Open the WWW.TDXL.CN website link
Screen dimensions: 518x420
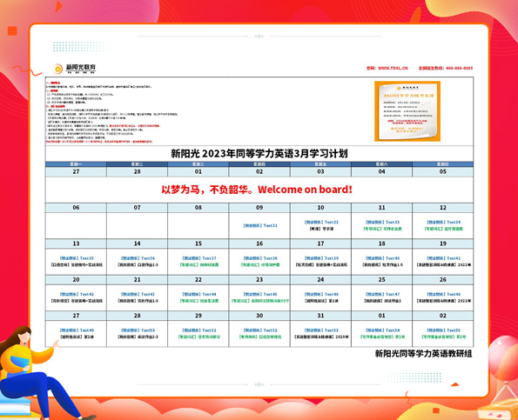coord(393,69)
